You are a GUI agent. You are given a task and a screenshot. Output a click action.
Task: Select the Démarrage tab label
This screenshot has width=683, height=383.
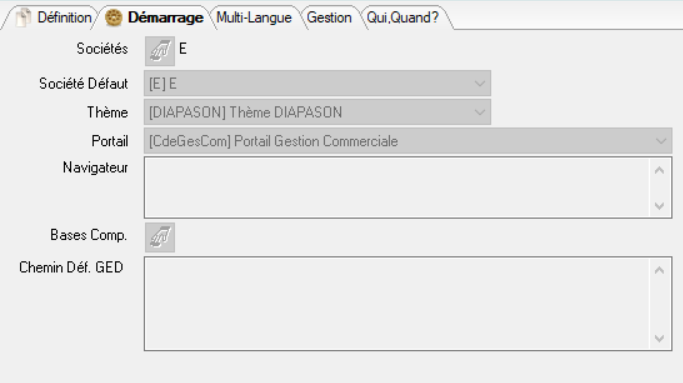point(166,17)
